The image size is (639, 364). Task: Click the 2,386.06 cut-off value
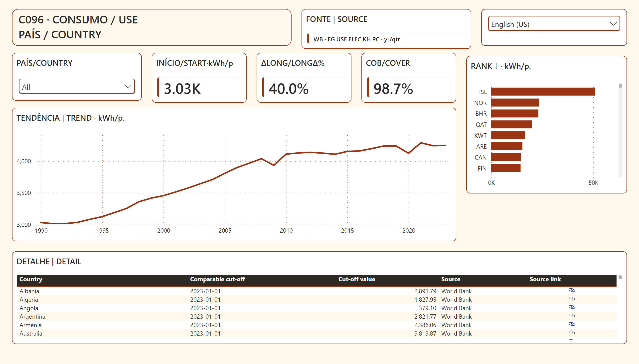425,325
